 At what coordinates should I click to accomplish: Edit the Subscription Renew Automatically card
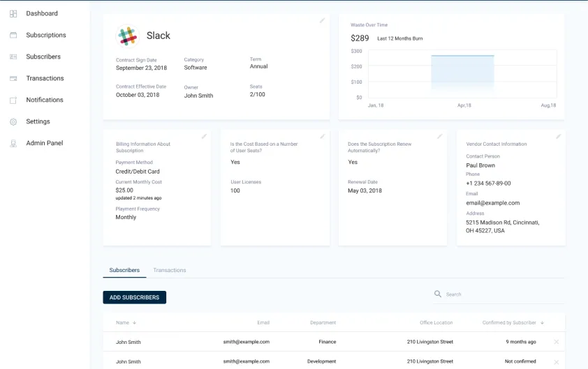pos(439,136)
